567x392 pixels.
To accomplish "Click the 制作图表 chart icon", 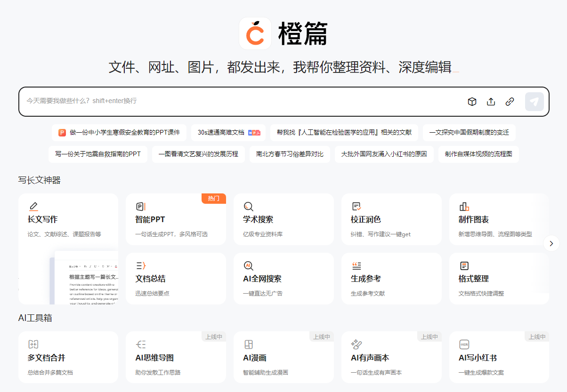I will point(464,206).
